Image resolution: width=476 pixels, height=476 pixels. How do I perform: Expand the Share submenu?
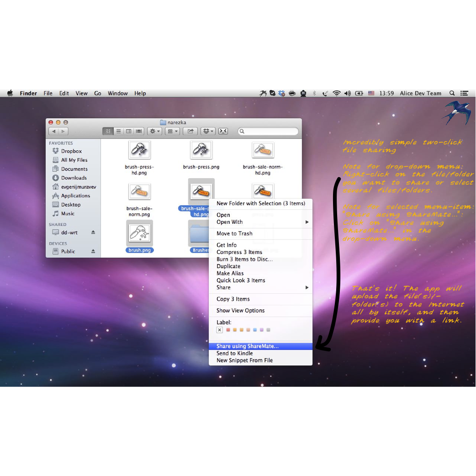(261, 287)
